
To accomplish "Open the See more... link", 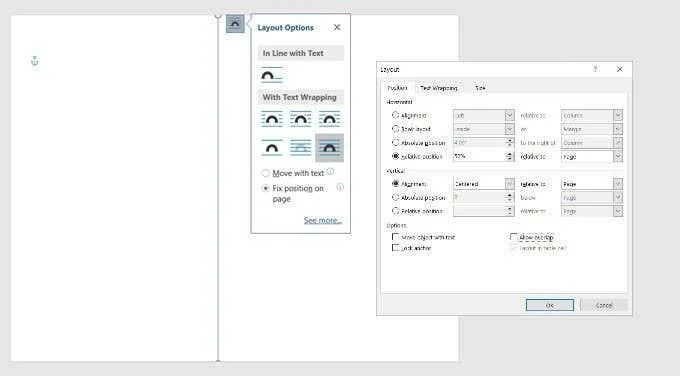I will [x=323, y=220].
